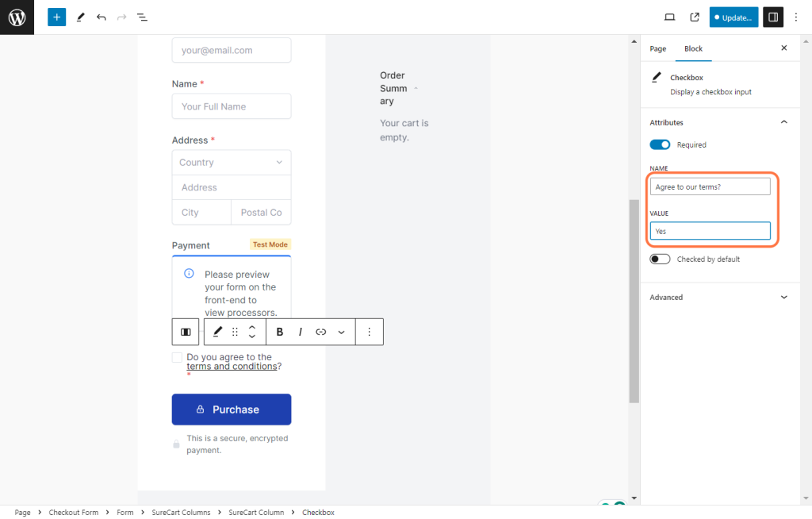Image resolution: width=812 pixels, height=519 pixels.
Task: Insert link from block toolbar
Action: point(320,332)
